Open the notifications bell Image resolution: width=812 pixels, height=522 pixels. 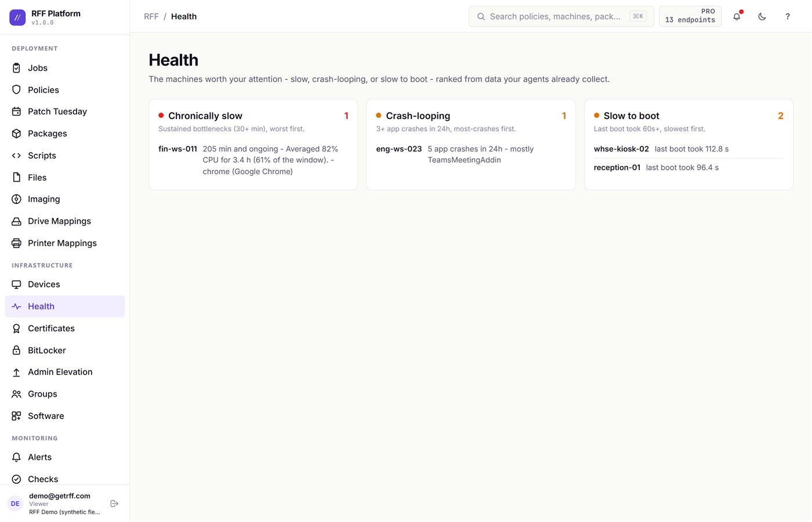pyautogui.click(x=737, y=17)
